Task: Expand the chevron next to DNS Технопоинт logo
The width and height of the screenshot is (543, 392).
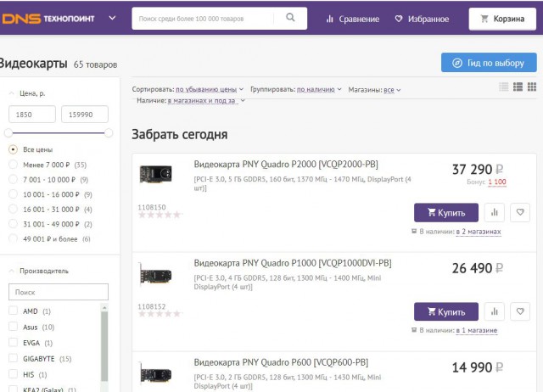Action: [112, 18]
